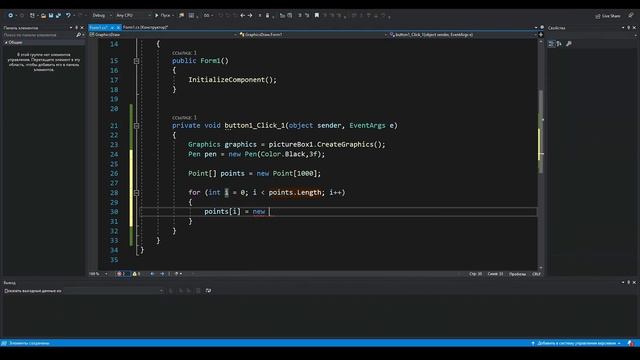Click the feedback icon beside Live Share

pos(631,16)
